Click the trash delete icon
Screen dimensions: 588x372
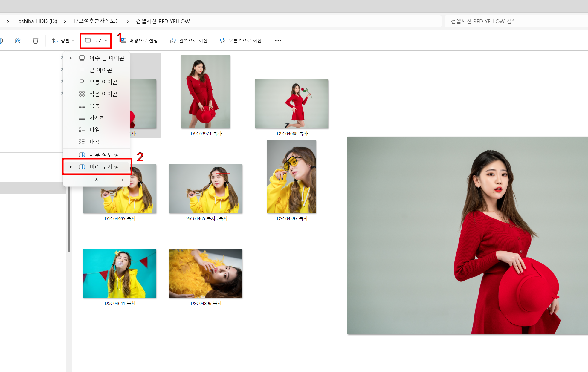[36, 41]
